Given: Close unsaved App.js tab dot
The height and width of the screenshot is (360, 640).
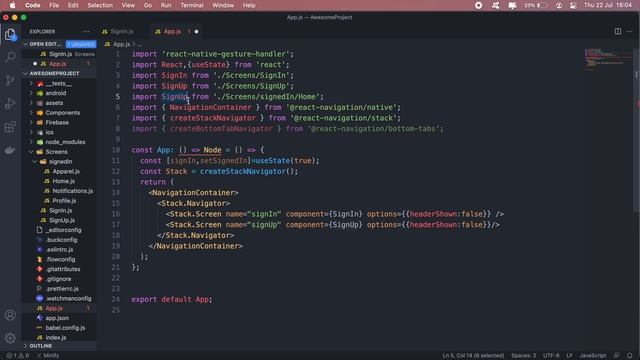Looking at the screenshot, I should coord(196,31).
